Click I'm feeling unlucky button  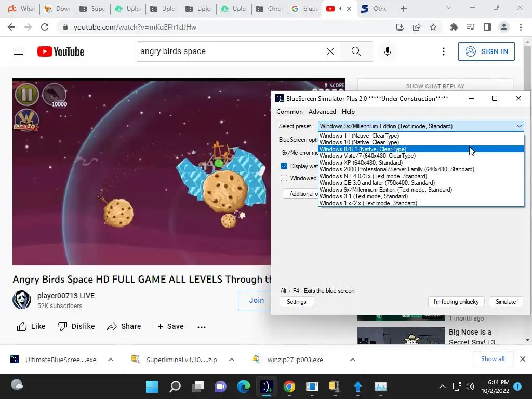[456, 302]
